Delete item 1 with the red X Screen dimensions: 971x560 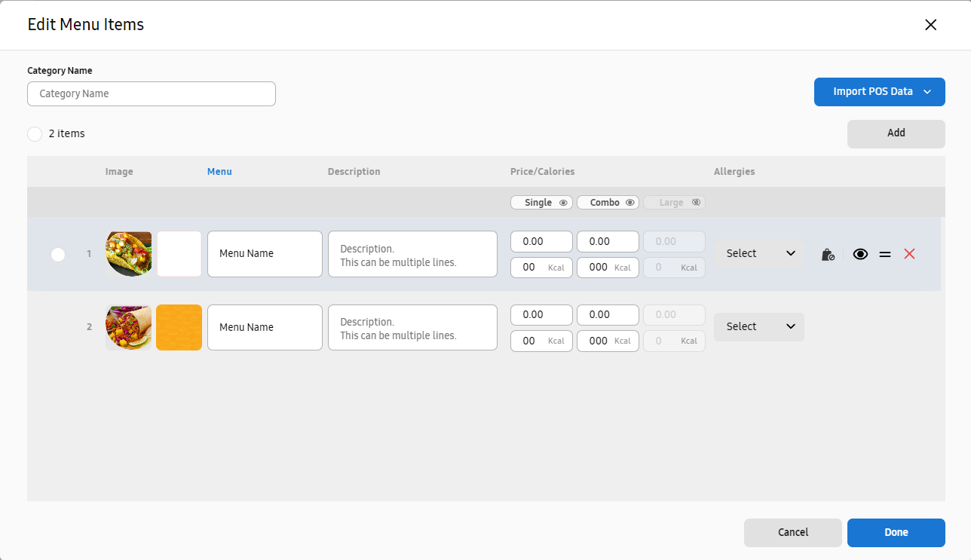point(909,254)
